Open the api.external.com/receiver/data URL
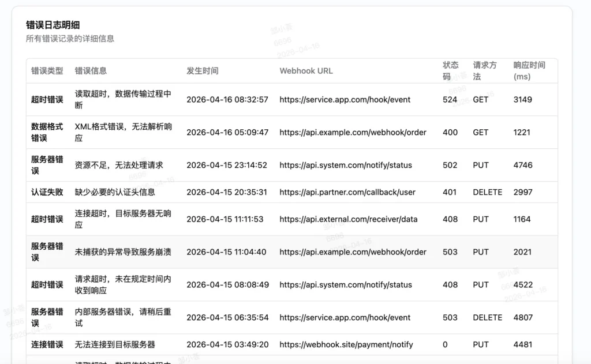 click(x=349, y=219)
